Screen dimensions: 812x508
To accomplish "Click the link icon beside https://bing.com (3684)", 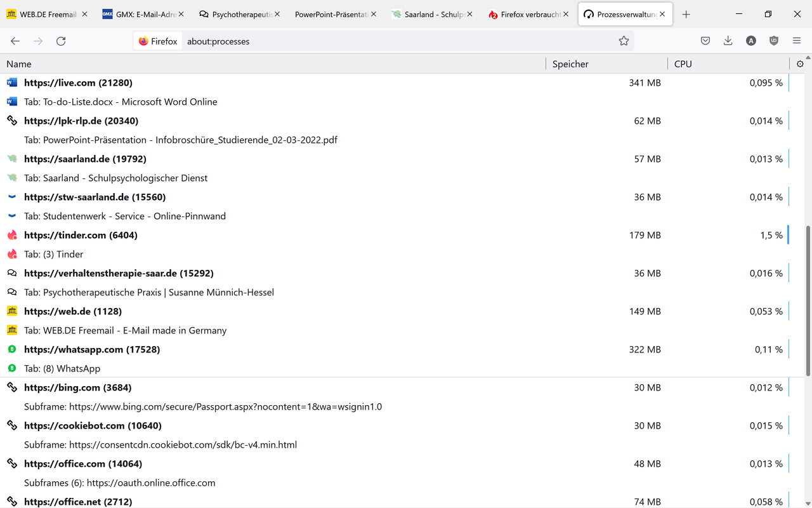I will tap(12, 387).
